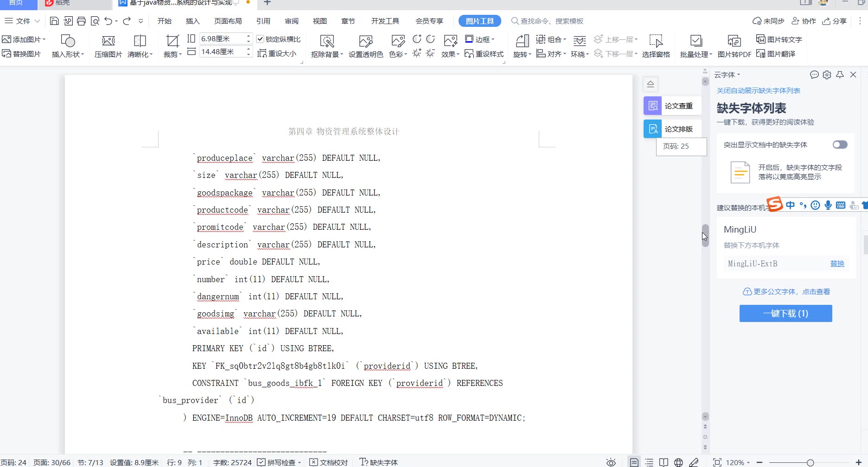This screenshot has width=868, height=467.
Task: Open Sogou IME voice input microphone icon
Action: click(828, 205)
